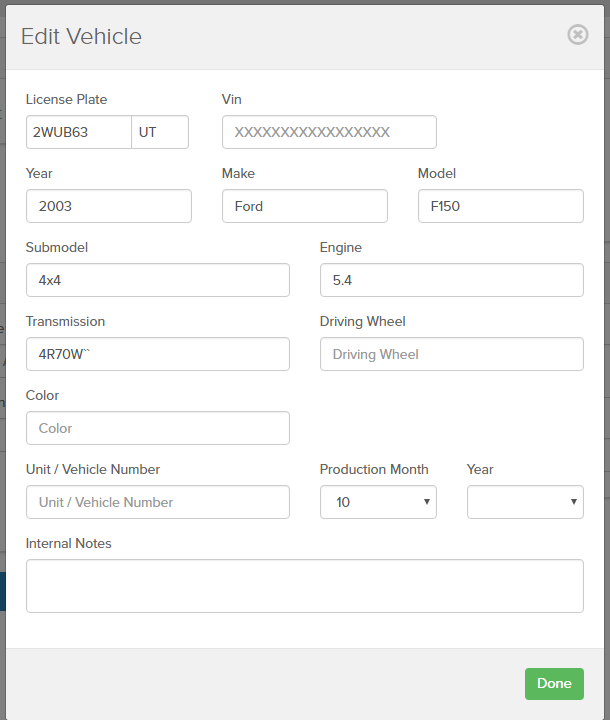This screenshot has width=610, height=720.
Task: Click the Edit Vehicle dialog title
Action: (x=81, y=36)
